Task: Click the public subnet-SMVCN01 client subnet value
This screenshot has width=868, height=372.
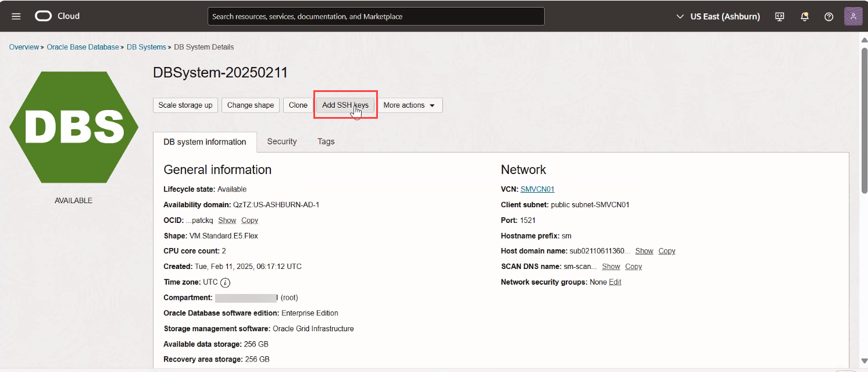Action: 590,205
